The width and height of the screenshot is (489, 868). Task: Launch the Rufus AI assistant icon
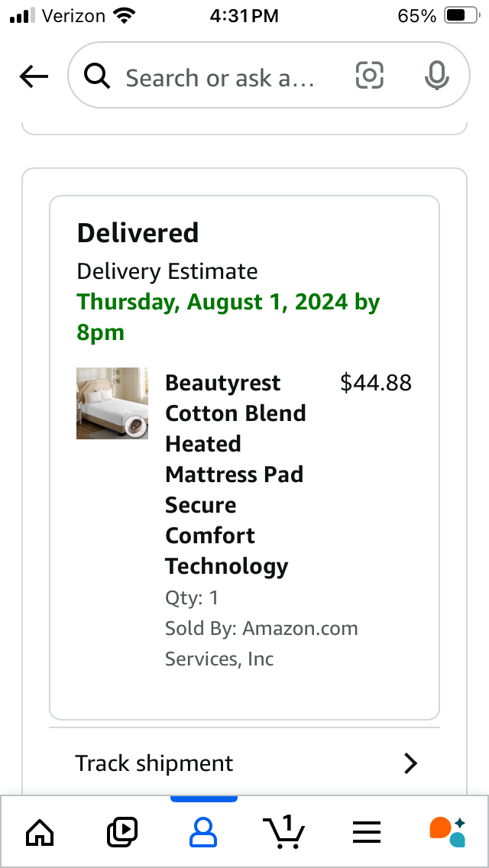click(x=448, y=832)
